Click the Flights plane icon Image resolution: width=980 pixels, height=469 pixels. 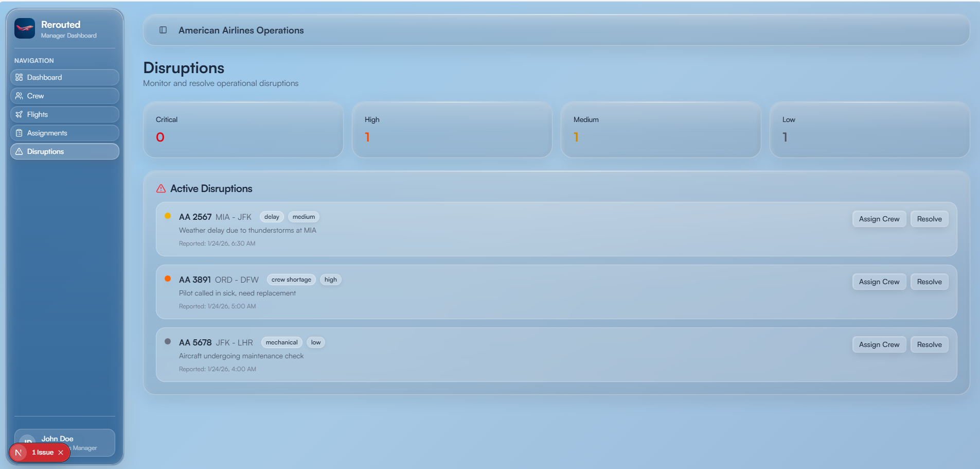pyautogui.click(x=19, y=114)
